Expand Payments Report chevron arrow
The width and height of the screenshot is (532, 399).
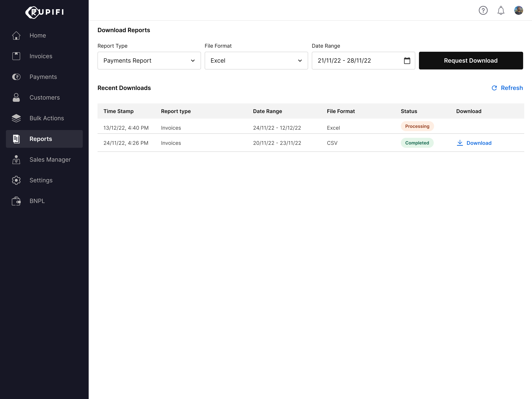193,61
